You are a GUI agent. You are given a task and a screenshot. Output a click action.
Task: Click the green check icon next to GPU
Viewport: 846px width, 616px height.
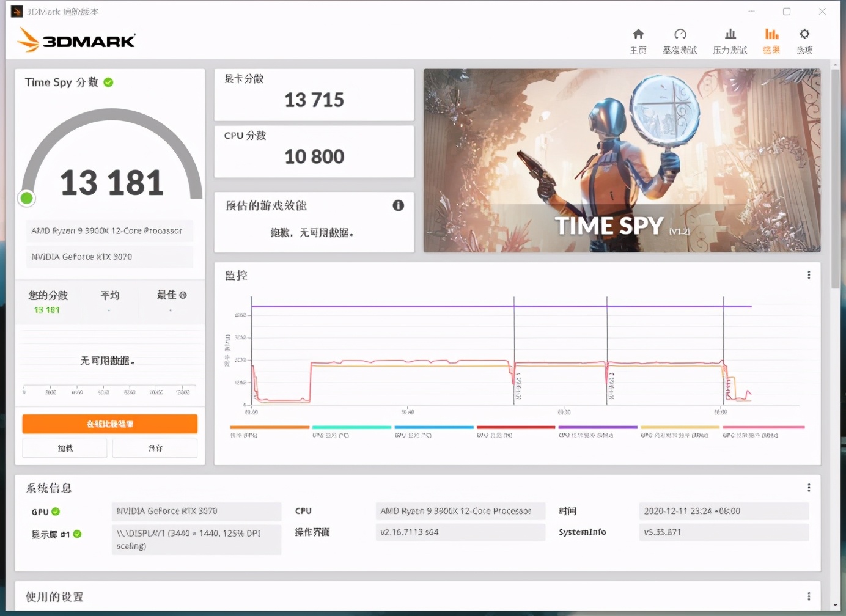coord(56,512)
